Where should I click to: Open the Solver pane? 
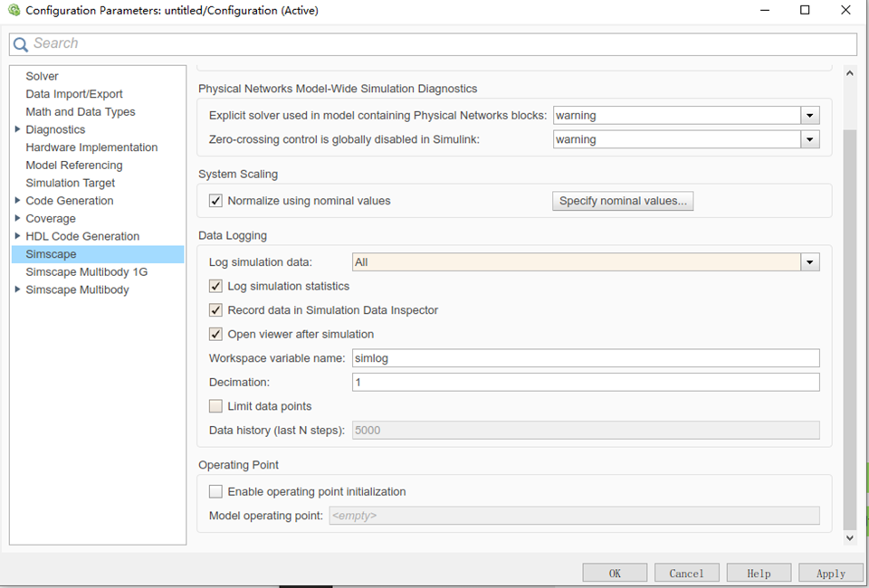(x=42, y=76)
